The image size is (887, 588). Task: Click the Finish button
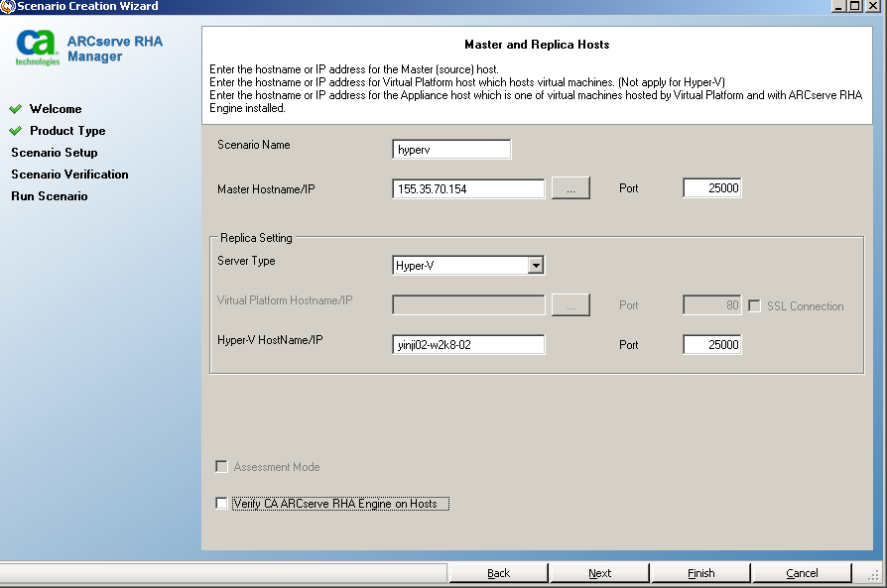tap(700, 573)
